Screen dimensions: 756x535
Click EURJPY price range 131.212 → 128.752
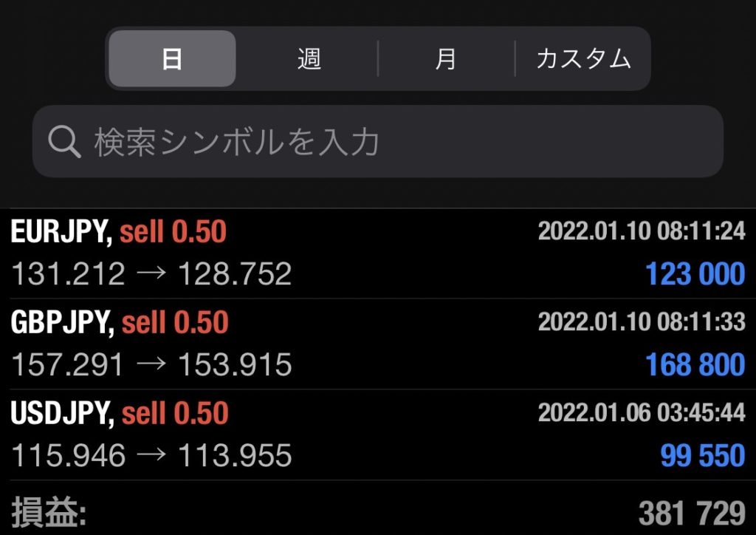pos(151,275)
